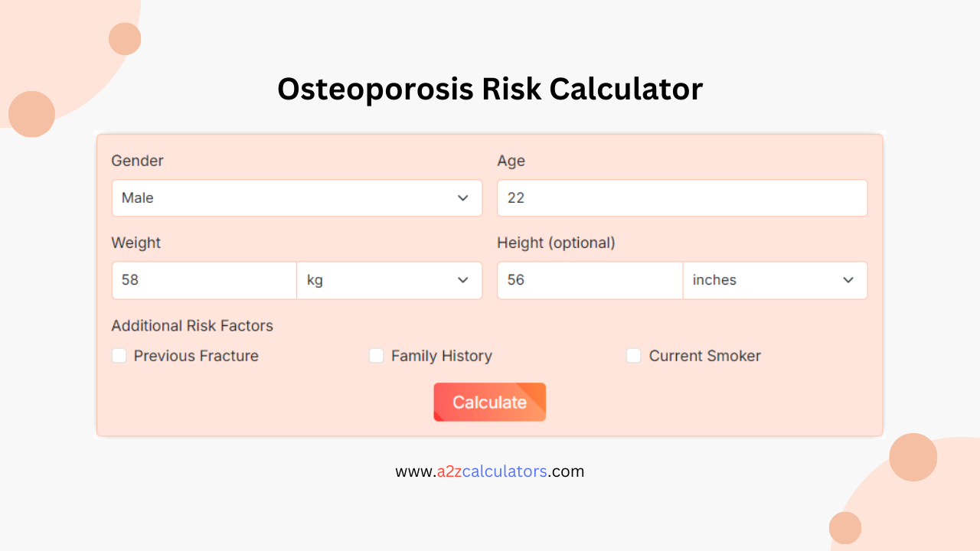Screen dimensions: 980x551
Task: Click the Family History label text
Action: click(x=442, y=356)
